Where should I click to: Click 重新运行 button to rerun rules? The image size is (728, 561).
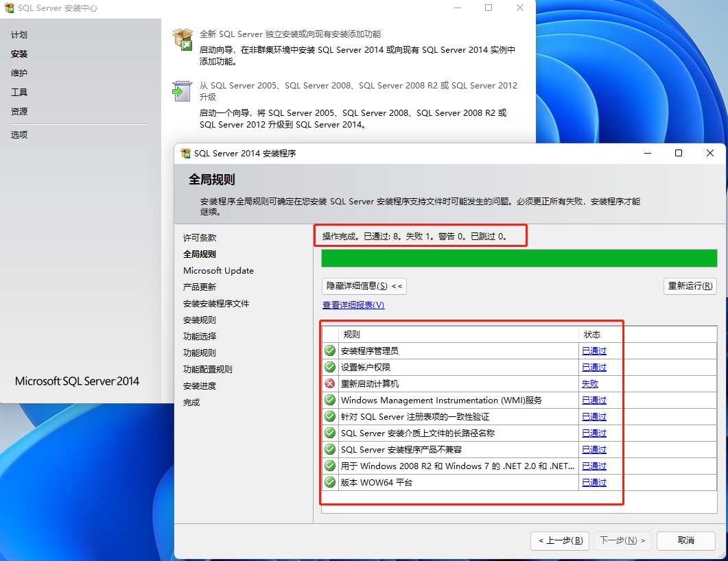tap(690, 286)
